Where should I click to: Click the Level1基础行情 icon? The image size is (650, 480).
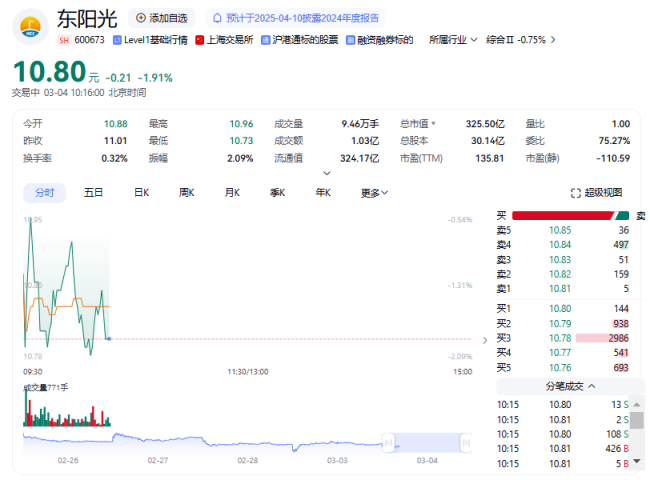click(x=117, y=40)
